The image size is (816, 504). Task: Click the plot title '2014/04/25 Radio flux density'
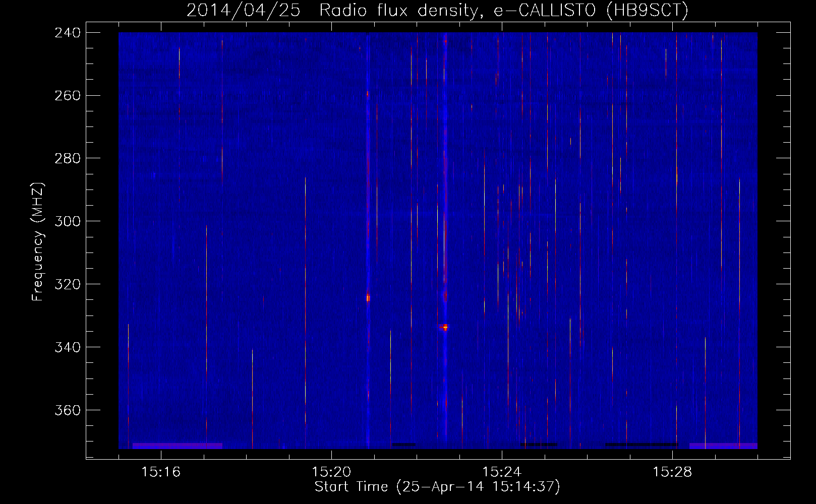pyautogui.click(x=438, y=10)
